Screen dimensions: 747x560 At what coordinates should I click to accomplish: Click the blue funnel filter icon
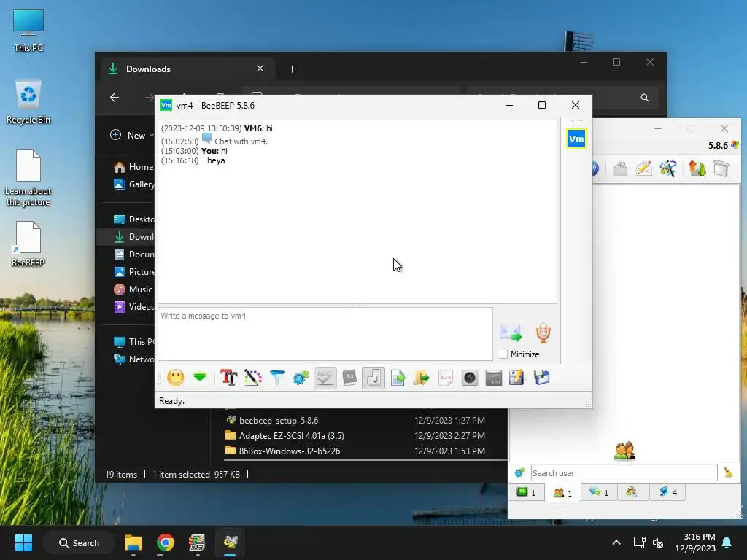click(x=276, y=378)
